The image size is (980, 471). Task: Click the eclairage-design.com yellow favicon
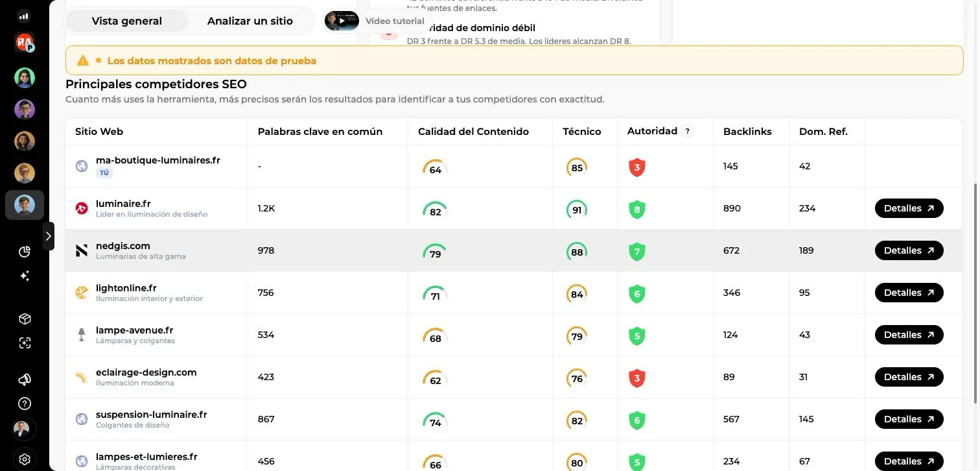click(82, 377)
